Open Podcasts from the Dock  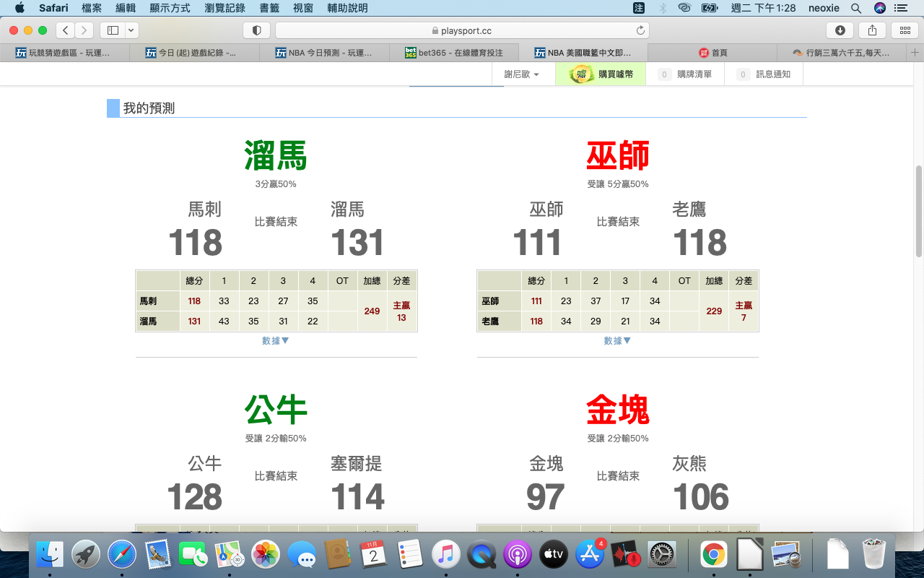tap(518, 554)
